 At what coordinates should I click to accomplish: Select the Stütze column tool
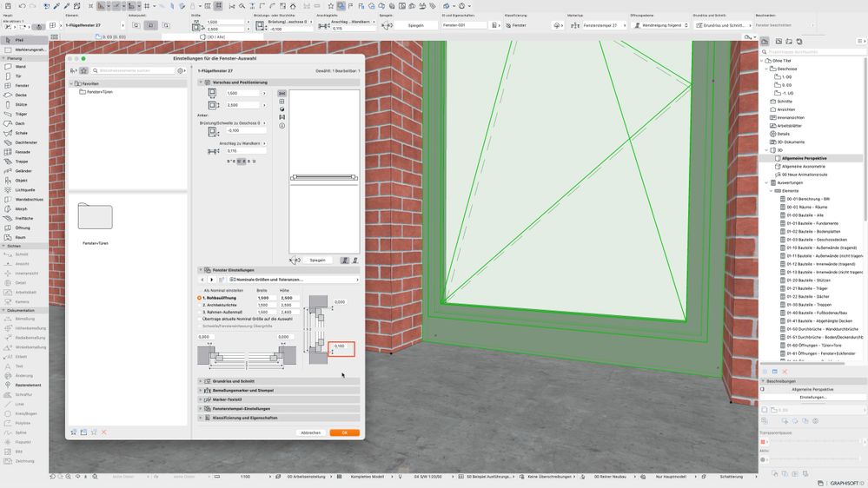pos(23,104)
